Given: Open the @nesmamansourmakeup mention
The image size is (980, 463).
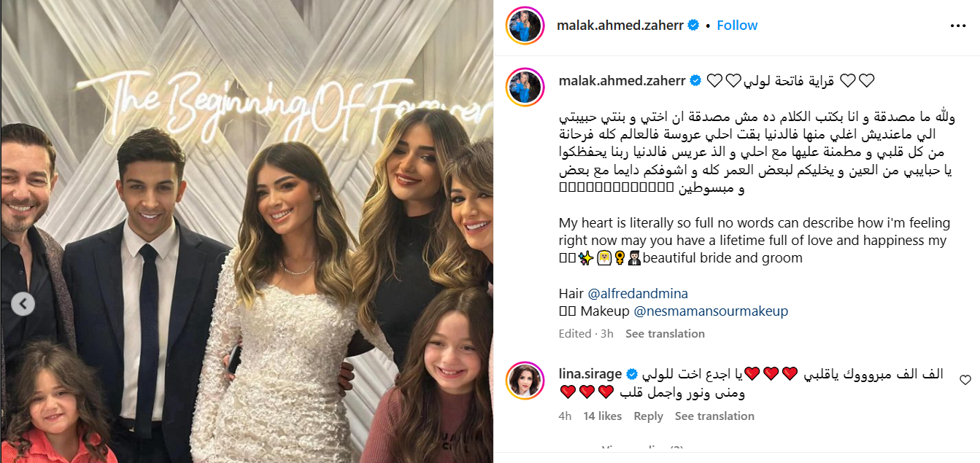Looking at the screenshot, I should click(711, 311).
